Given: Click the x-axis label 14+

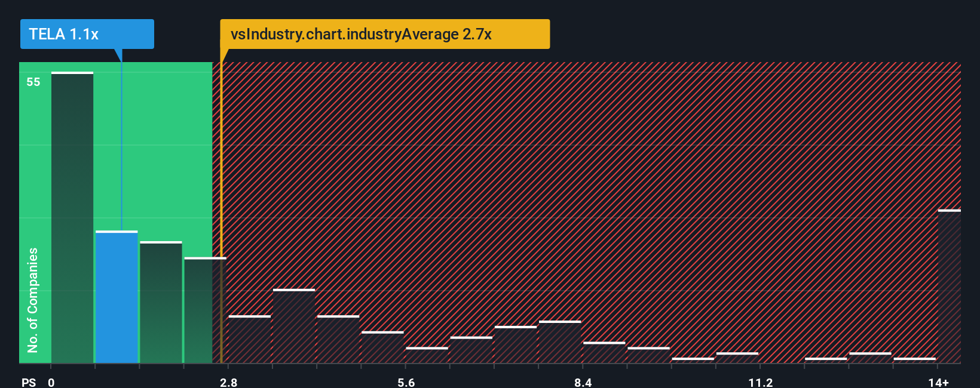Looking at the screenshot, I should coord(938,382).
